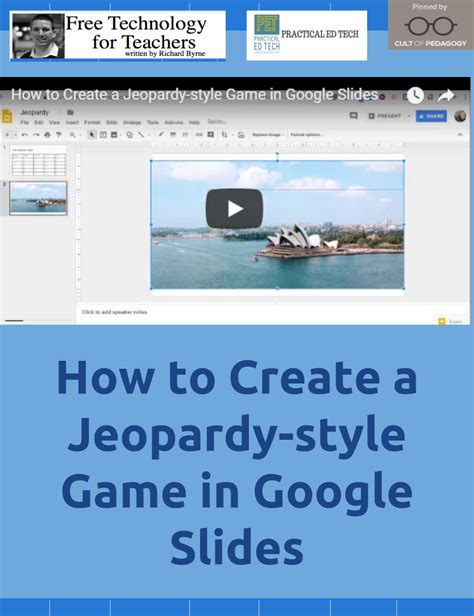Click the move-to-folder icon beside Jeopardy
This screenshot has height=616, width=474.
tap(70, 112)
